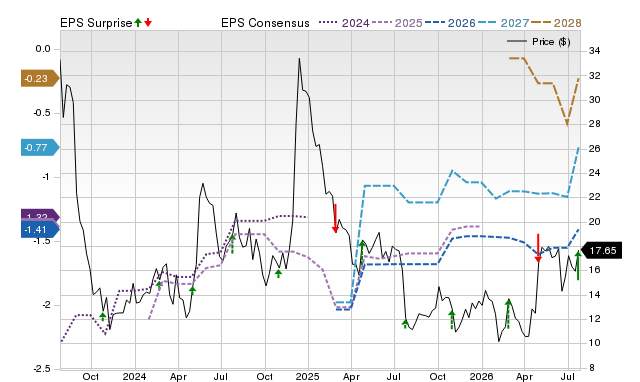Click the red miss arrow in early 2025
The width and height of the screenshot is (640, 382).
pos(336,218)
